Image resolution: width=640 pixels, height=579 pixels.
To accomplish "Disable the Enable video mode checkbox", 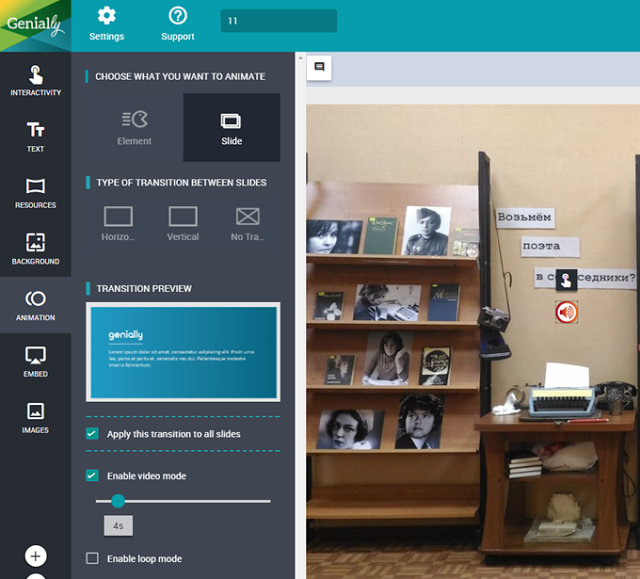I will (93, 476).
